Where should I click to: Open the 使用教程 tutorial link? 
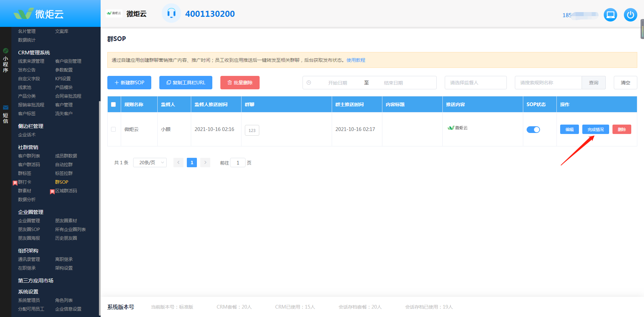[x=356, y=60]
